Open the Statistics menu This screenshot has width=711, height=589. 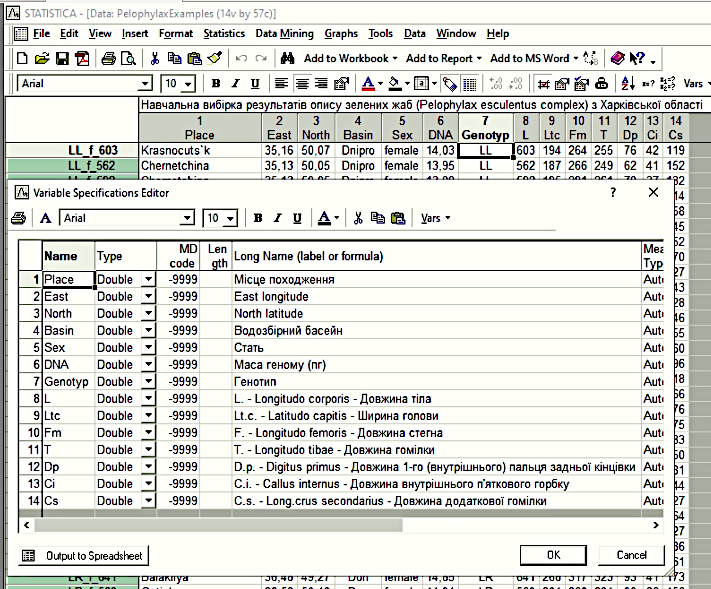pyautogui.click(x=223, y=33)
